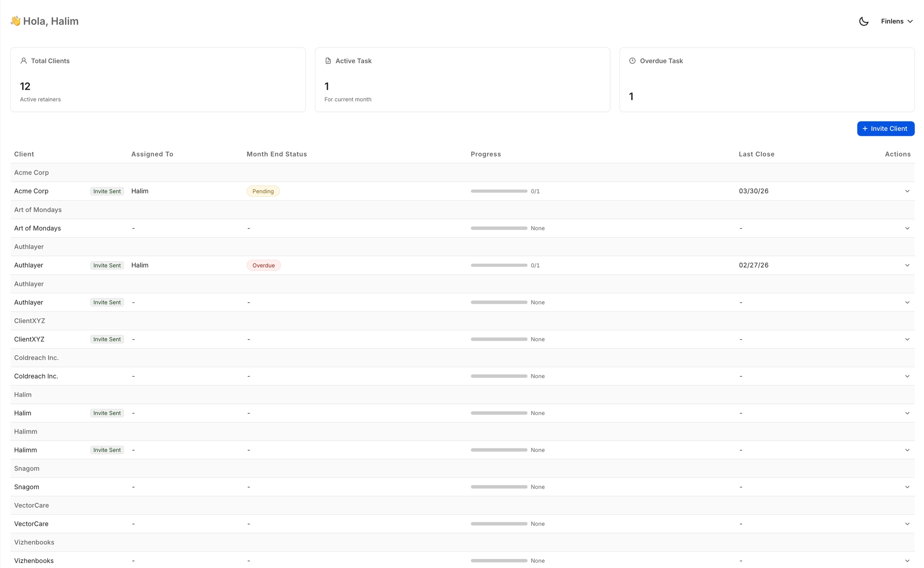This screenshot has height=568, width=924.
Task: Expand the Acme Corp row chevron
Action: coord(907,191)
